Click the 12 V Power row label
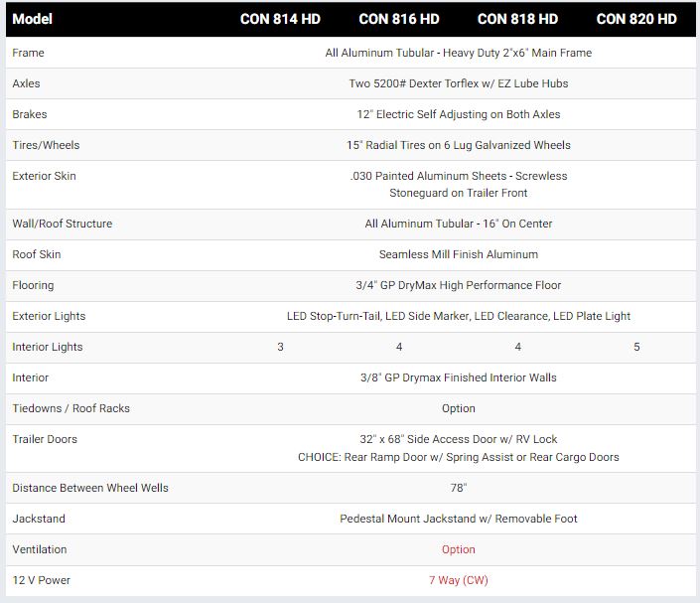Image resolution: width=700 pixels, height=603 pixels. [x=41, y=580]
